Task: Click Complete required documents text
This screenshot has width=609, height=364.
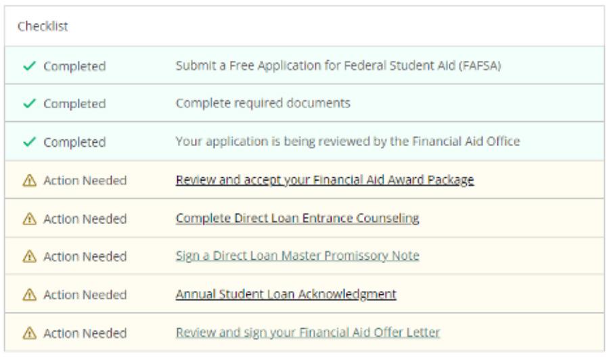Action: [x=263, y=104]
